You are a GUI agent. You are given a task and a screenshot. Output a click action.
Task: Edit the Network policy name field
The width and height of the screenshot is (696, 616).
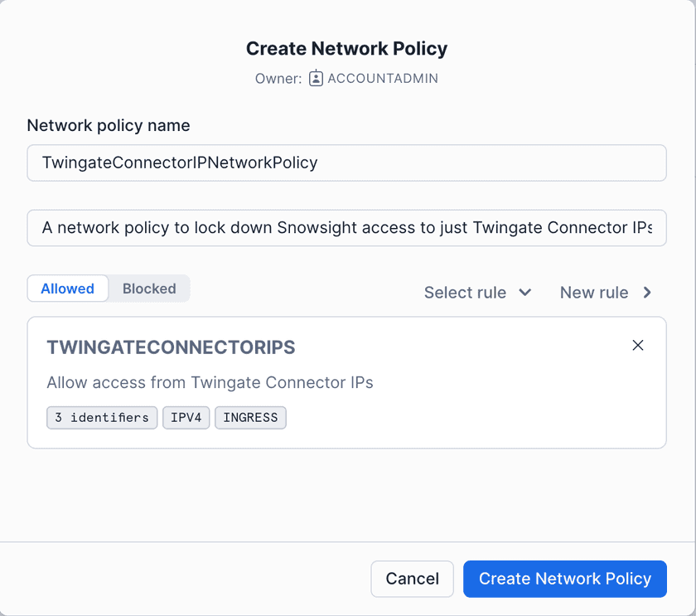pyautogui.click(x=346, y=162)
